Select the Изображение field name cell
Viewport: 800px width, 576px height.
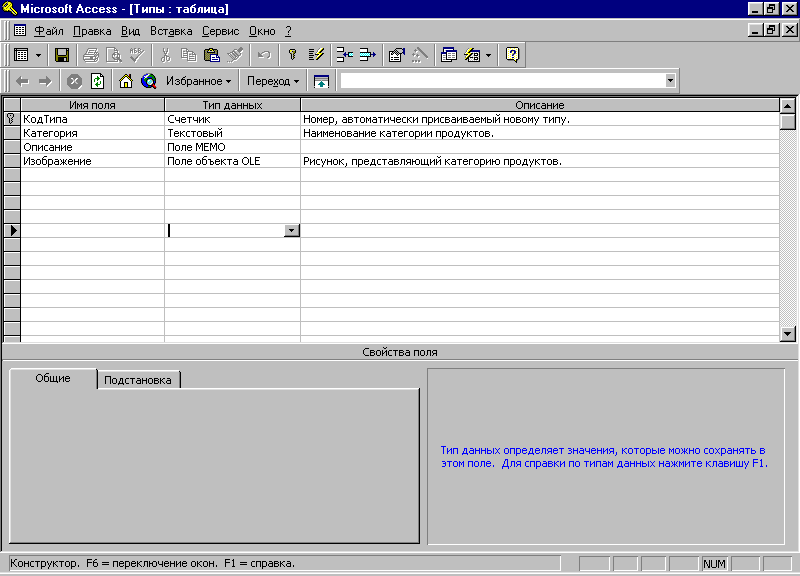coord(92,161)
